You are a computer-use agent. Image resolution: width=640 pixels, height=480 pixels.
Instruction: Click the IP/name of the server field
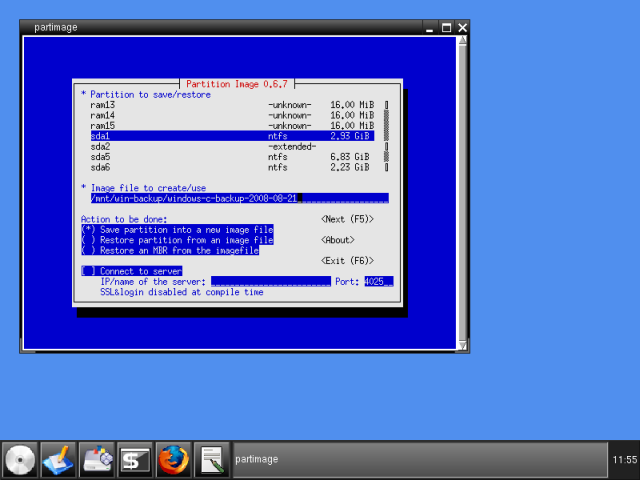click(x=271, y=282)
